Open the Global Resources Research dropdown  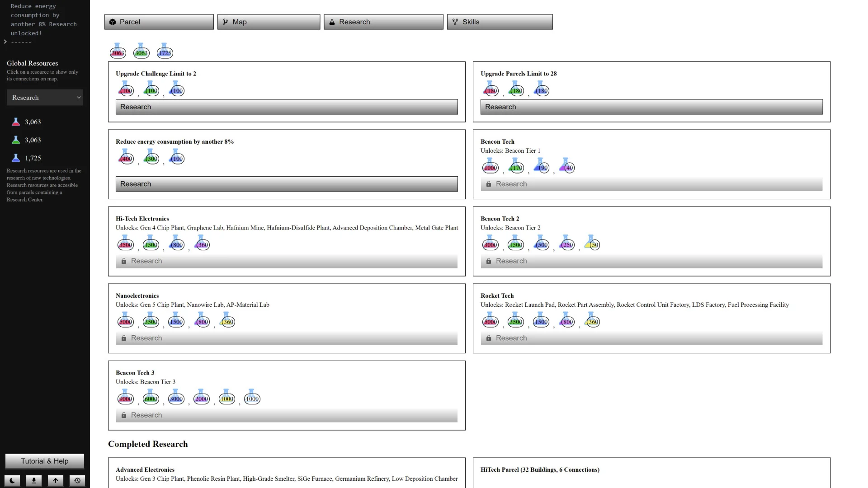pos(45,98)
